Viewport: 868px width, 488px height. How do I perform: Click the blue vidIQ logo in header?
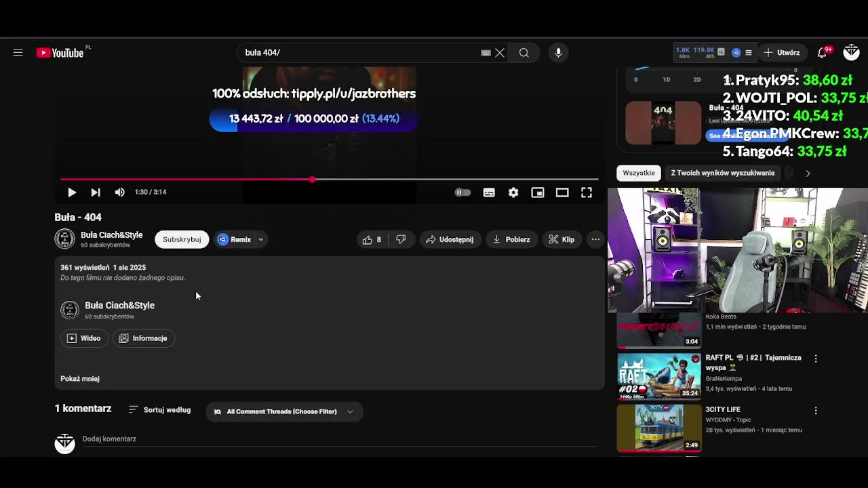[x=736, y=52]
